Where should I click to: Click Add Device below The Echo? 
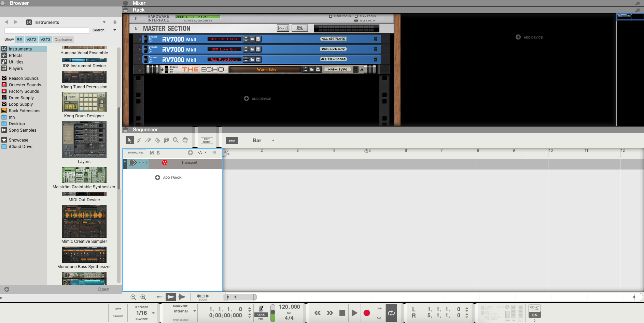(257, 99)
